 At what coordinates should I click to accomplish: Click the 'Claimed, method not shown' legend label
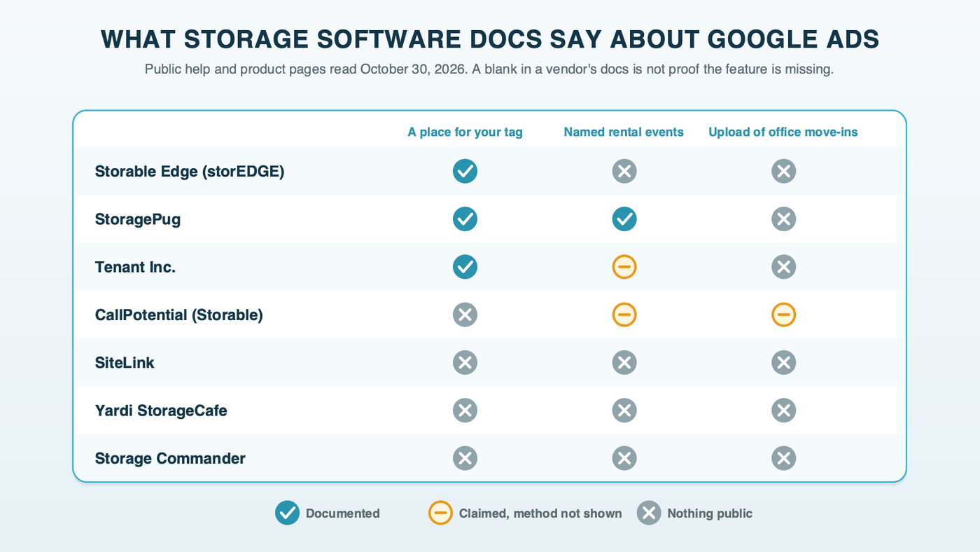point(540,513)
